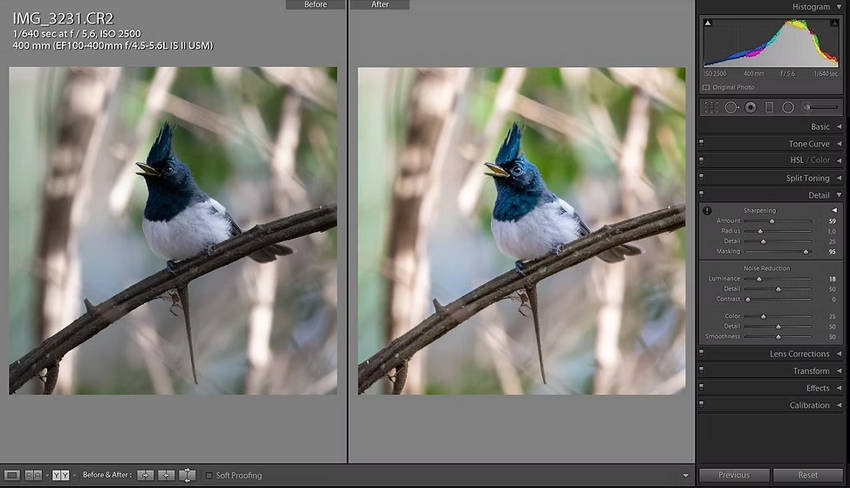Click the Masking value 95 field
The image size is (850, 488).
pyautogui.click(x=832, y=252)
